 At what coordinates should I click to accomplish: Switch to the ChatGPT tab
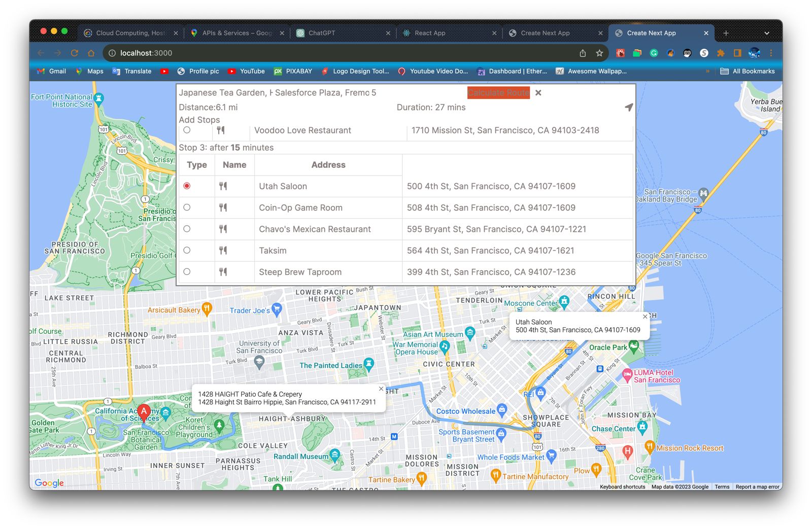point(344,33)
